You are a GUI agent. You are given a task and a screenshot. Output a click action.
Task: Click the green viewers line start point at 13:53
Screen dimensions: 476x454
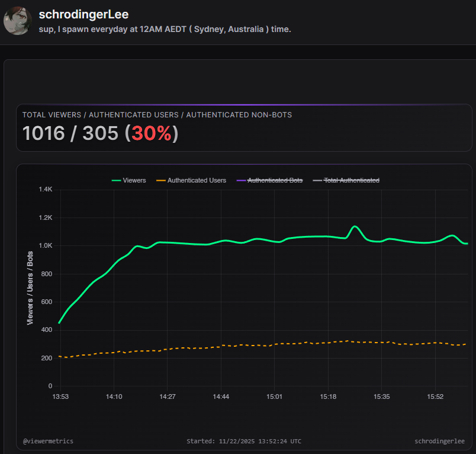click(59, 323)
